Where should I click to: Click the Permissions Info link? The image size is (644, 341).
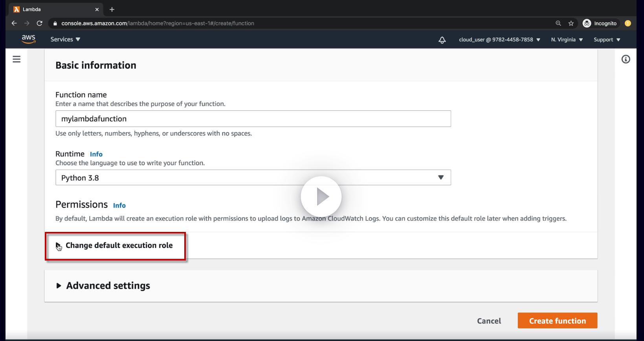point(119,205)
